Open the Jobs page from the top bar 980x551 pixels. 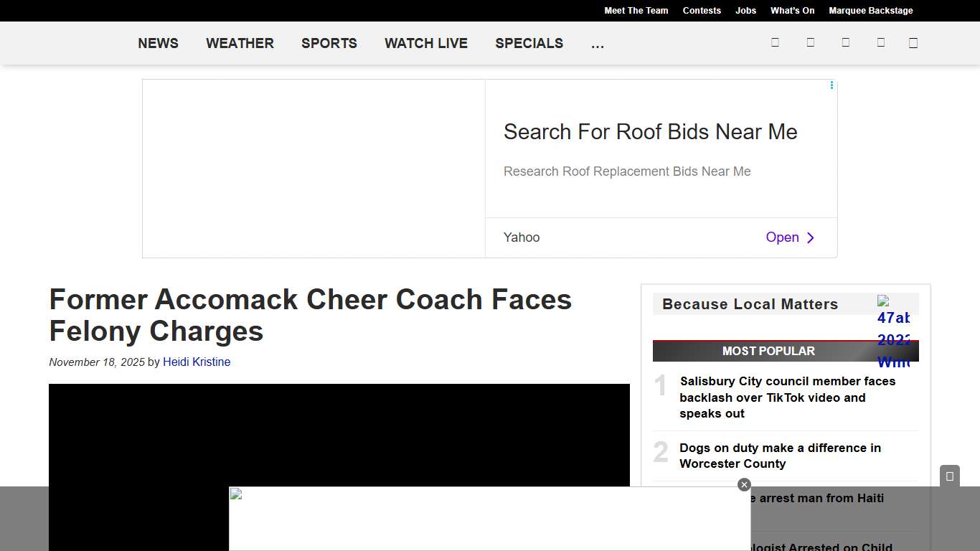745,11
